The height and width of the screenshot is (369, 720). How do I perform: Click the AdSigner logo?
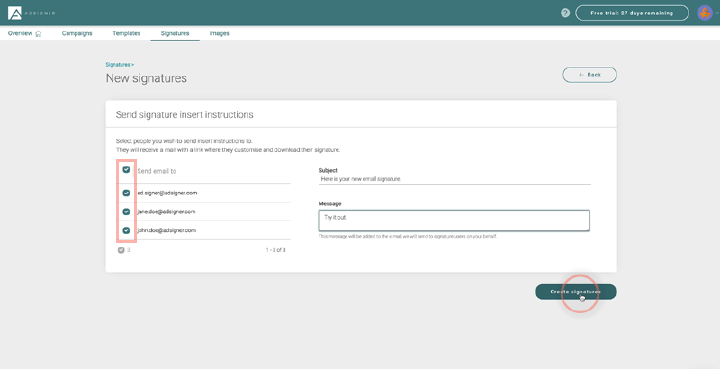pyautogui.click(x=31, y=13)
